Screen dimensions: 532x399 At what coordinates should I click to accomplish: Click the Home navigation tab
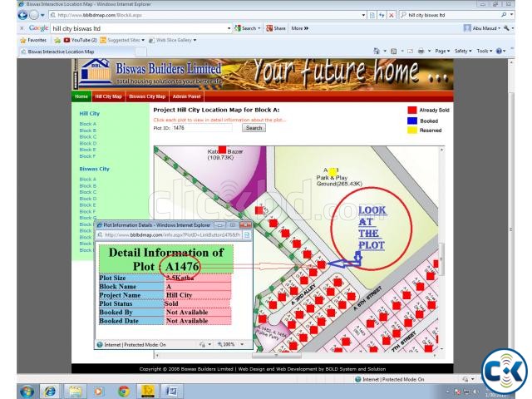[81, 96]
